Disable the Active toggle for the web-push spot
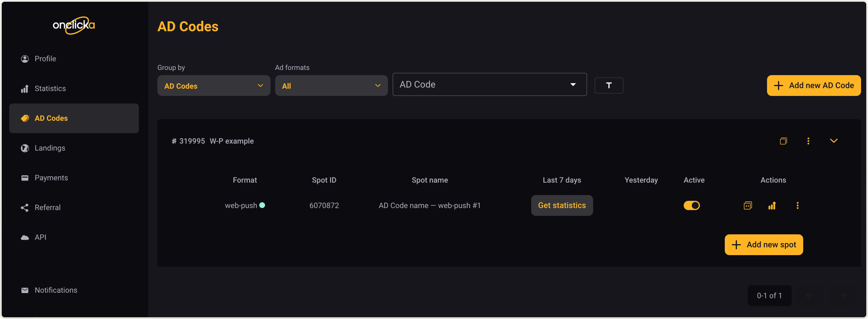The width and height of the screenshot is (868, 319). [692, 205]
